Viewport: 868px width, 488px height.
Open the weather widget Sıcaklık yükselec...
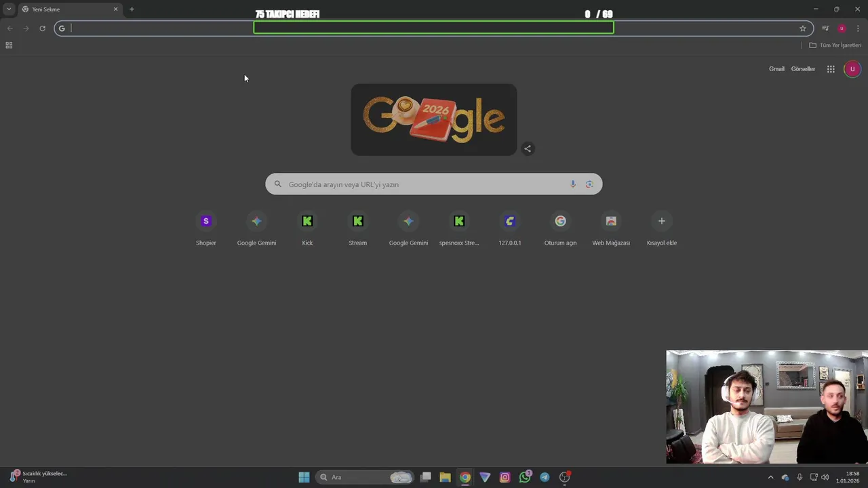coord(38,477)
